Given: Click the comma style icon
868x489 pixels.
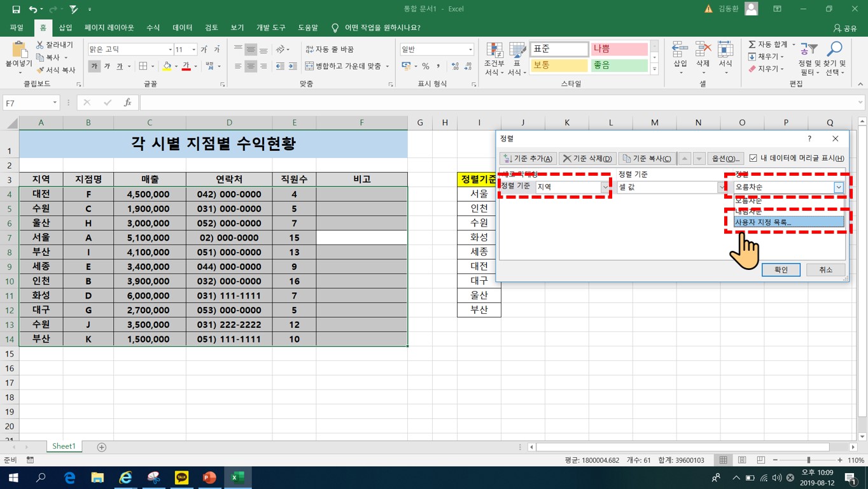Looking at the screenshot, I should tap(438, 66).
